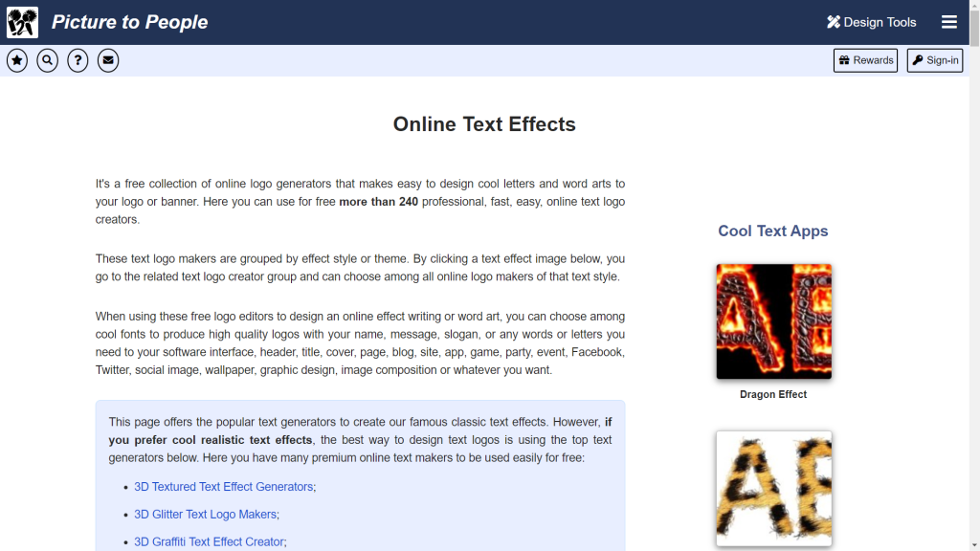
Task: Open the search magnifier icon
Action: click(48, 60)
